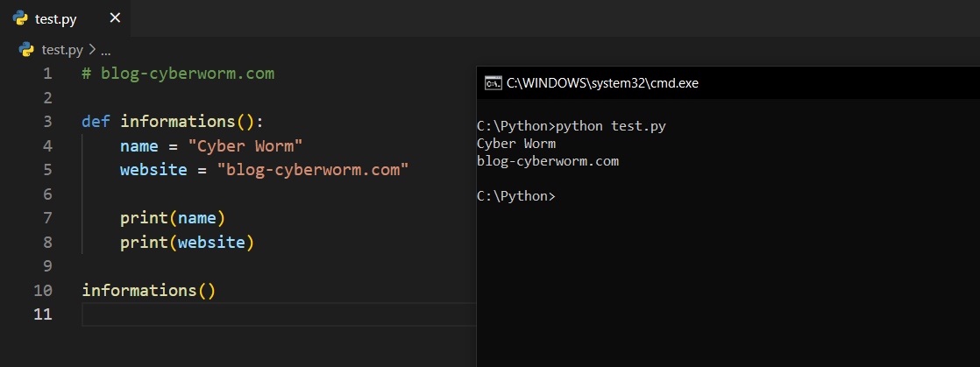Open the breadcrumb ellipsis symbol picker
Image resolution: width=980 pixels, height=367 pixels.
tap(106, 50)
